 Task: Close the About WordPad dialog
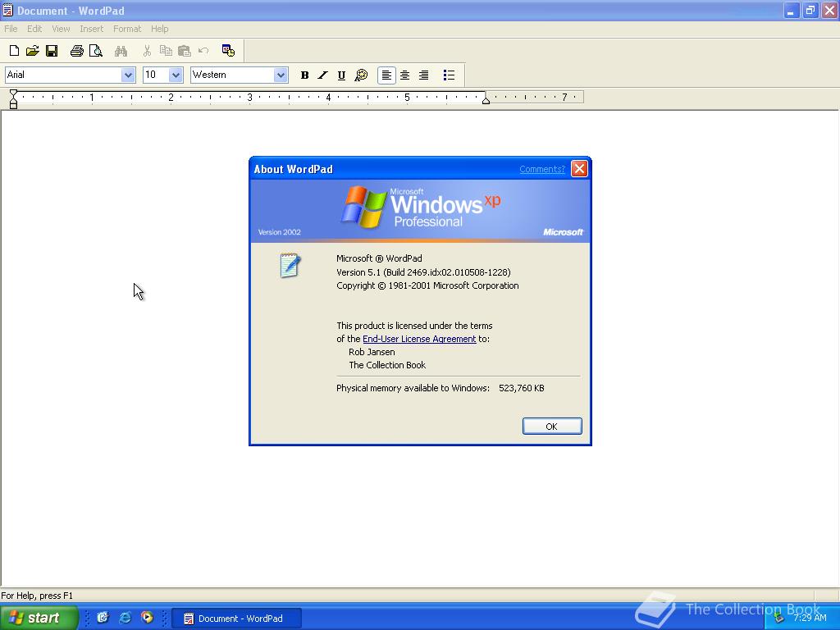[x=579, y=169]
